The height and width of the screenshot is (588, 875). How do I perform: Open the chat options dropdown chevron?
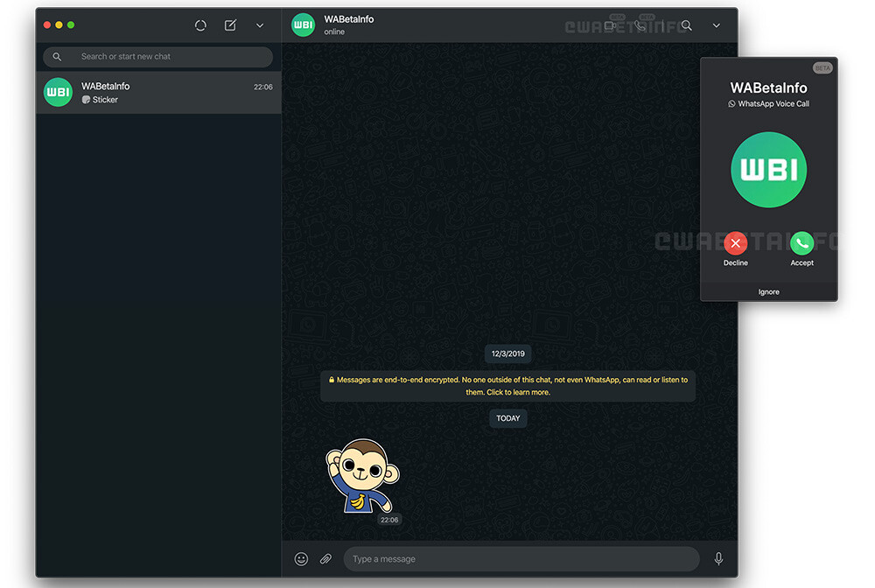point(717,26)
